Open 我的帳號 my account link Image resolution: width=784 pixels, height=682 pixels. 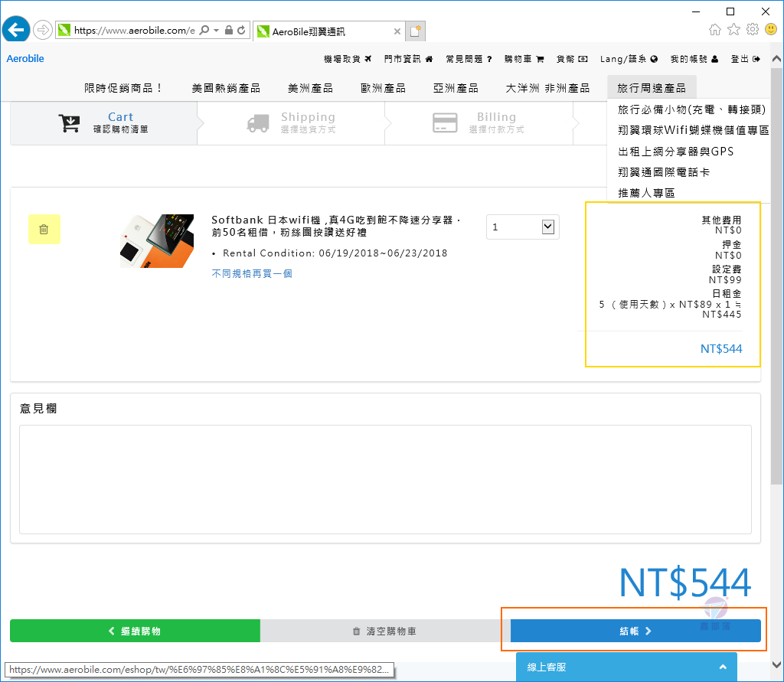[x=694, y=59]
